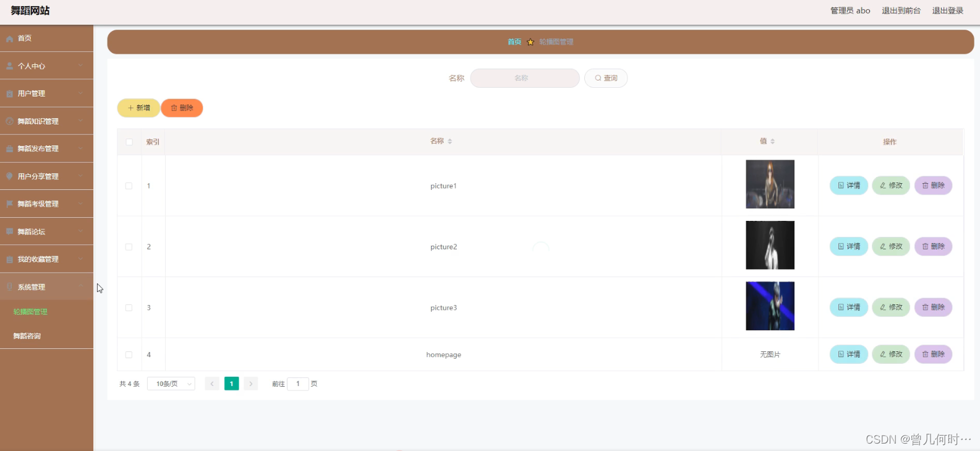Viewport: 980px width, 451px height.
Task: Open 详情 for picture3
Action: pos(849,307)
